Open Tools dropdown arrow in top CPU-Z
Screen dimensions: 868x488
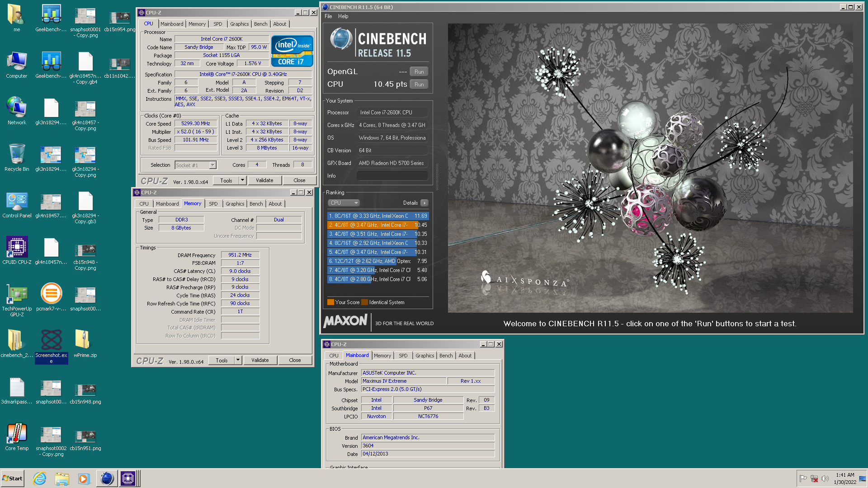pyautogui.click(x=242, y=180)
